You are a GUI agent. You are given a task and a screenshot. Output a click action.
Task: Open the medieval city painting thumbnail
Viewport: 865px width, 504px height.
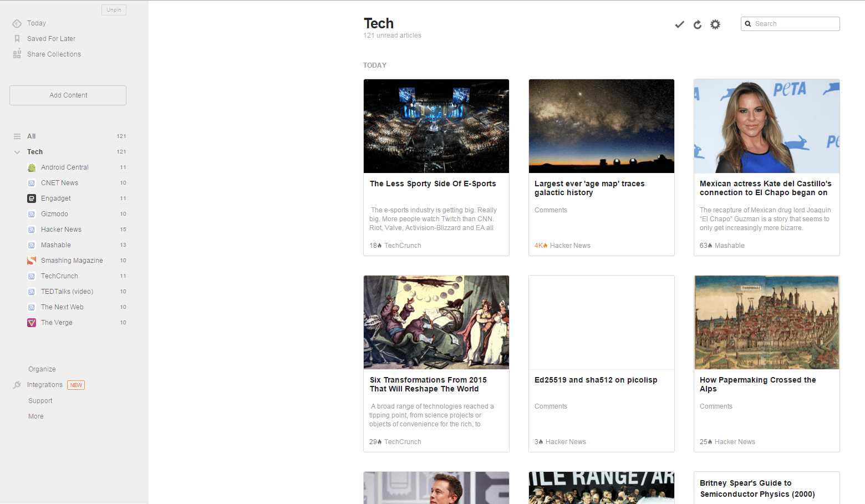click(767, 322)
